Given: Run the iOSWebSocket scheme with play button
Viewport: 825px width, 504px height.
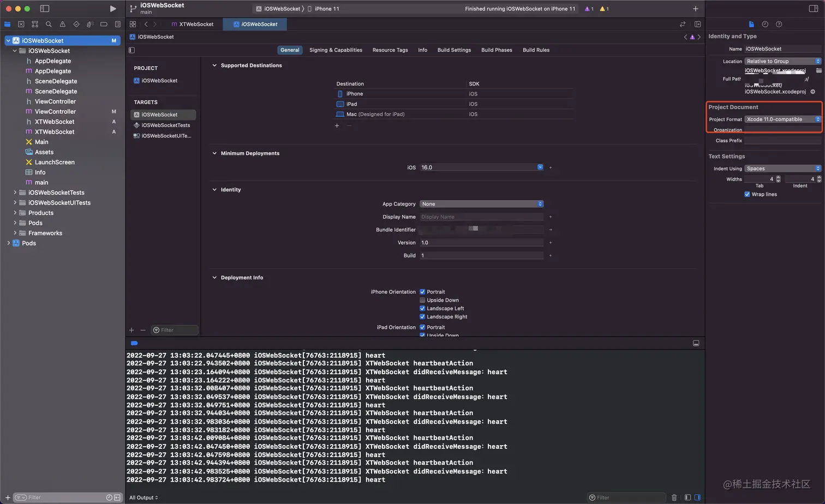Looking at the screenshot, I should [x=113, y=9].
